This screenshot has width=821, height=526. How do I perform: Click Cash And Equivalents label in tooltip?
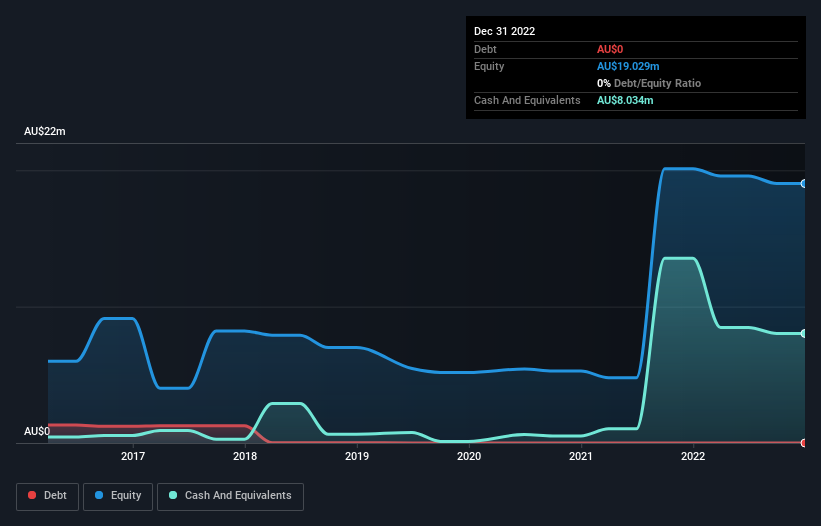tap(527, 100)
